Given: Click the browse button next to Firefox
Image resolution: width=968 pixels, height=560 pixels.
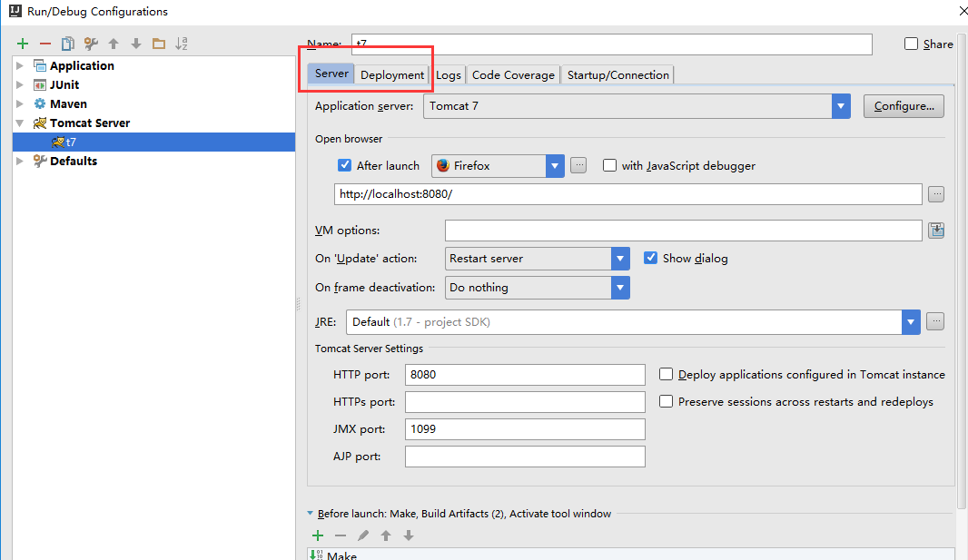Looking at the screenshot, I should (578, 165).
